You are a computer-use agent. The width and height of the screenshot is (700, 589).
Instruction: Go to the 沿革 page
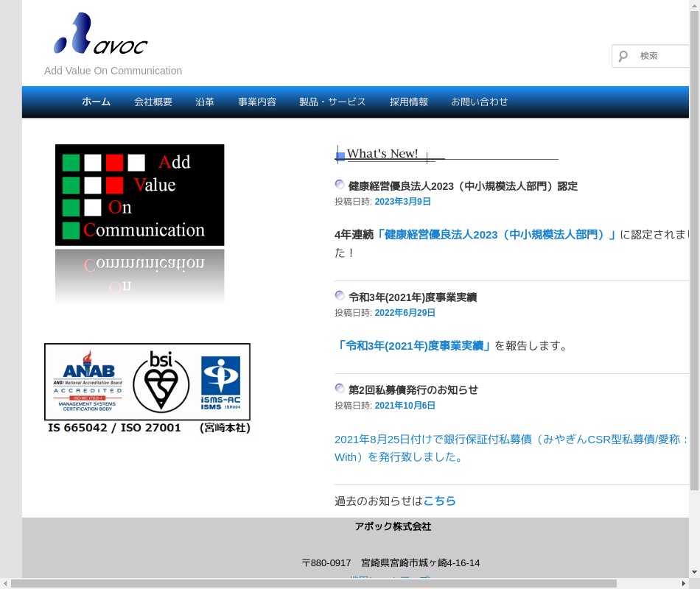(205, 102)
